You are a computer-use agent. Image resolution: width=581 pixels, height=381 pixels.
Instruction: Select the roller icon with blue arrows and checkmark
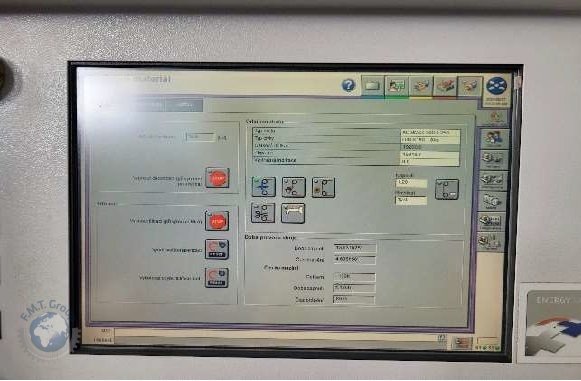[264, 187]
